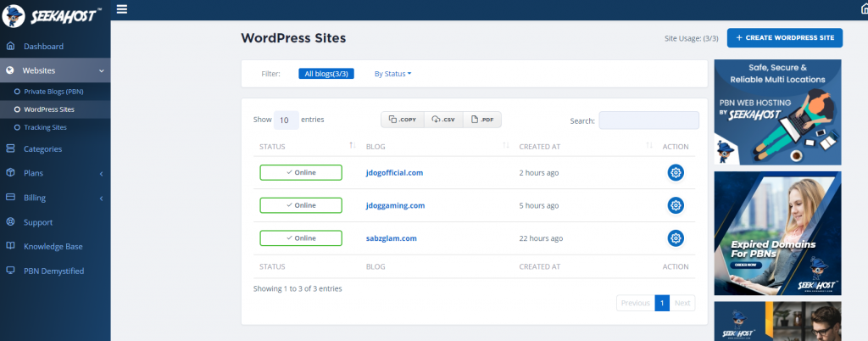868x341 pixels.
Task: Click the home icon in top bar
Action: click(x=865, y=8)
